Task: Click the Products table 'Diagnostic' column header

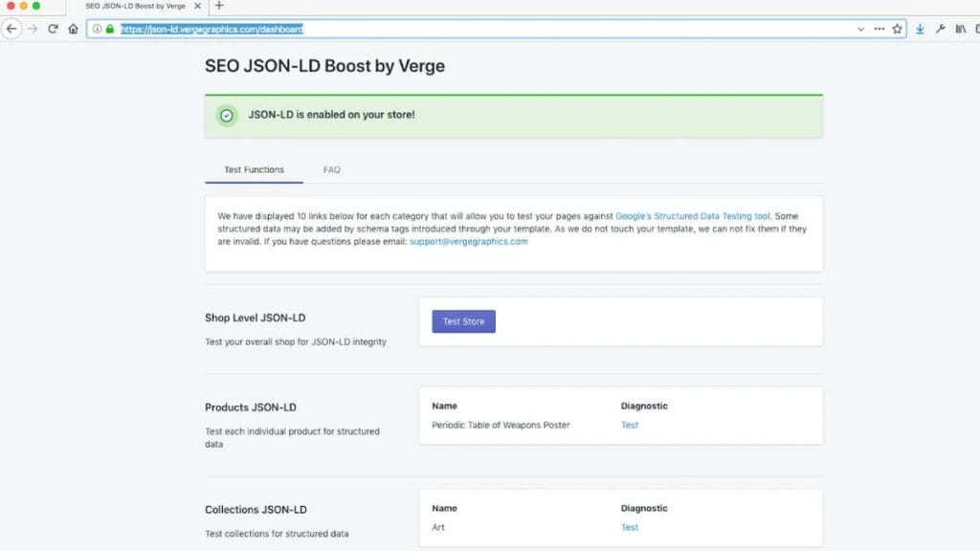Action: point(644,406)
